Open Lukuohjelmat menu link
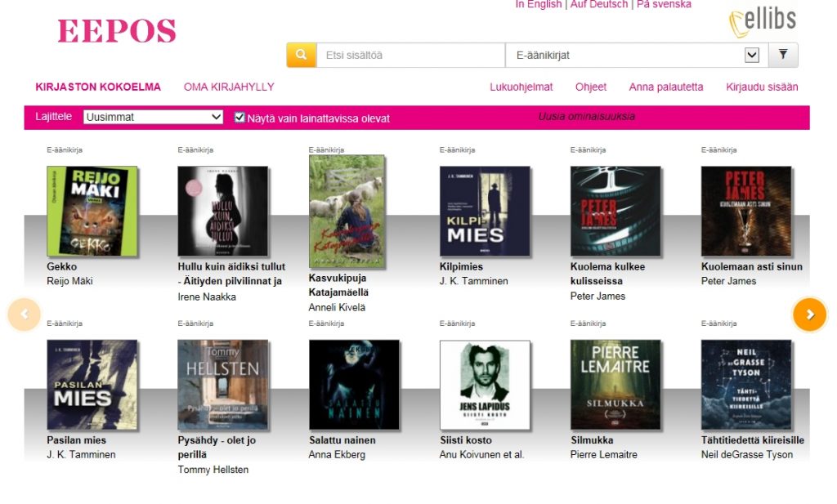Viewport: 837px width, 504px height. (x=521, y=87)
